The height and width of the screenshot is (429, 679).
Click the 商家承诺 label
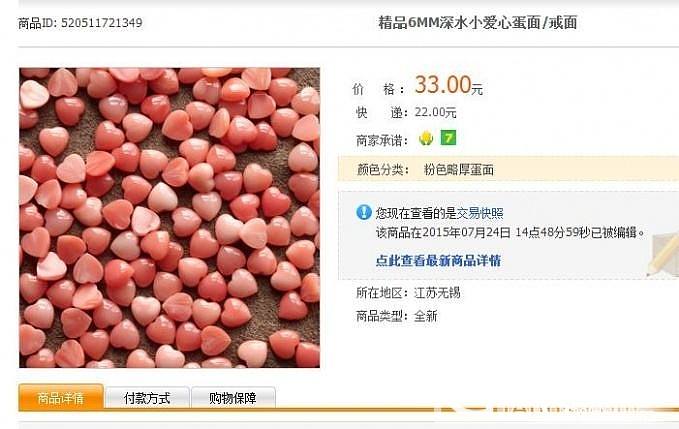(x=382, y=141)
